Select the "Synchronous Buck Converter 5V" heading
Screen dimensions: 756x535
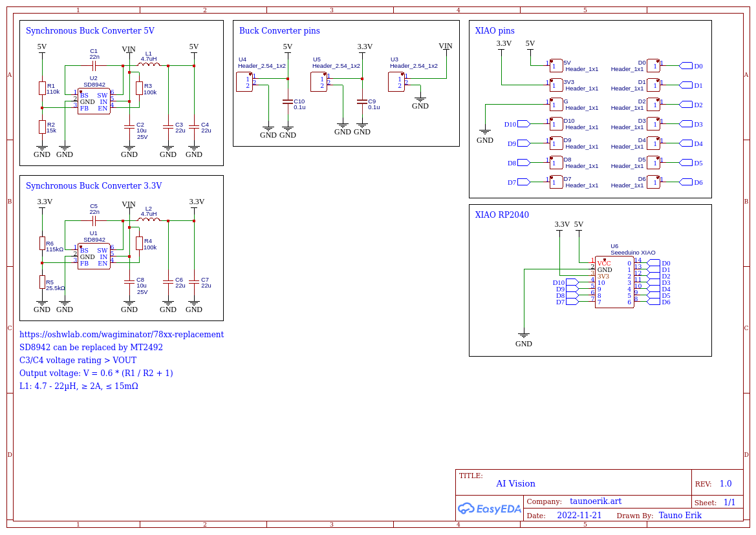coord(90,31)
